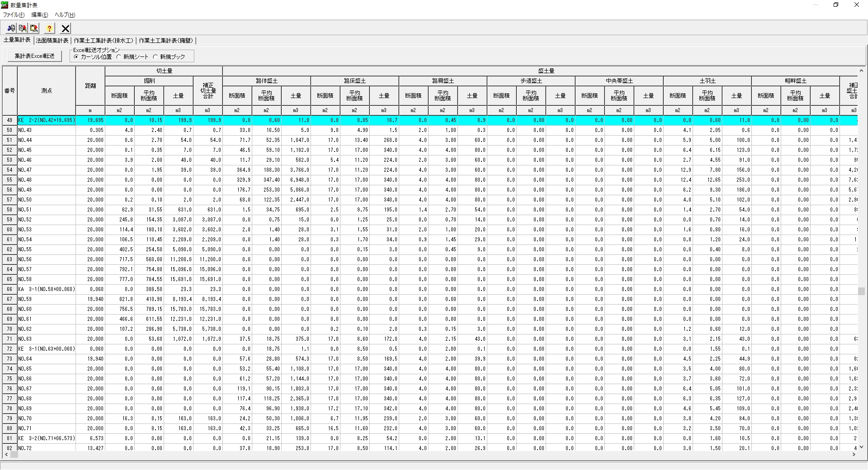The image size is (868, 470).
Task: Select the NO.47 station cell
Action: pos(47,170)
